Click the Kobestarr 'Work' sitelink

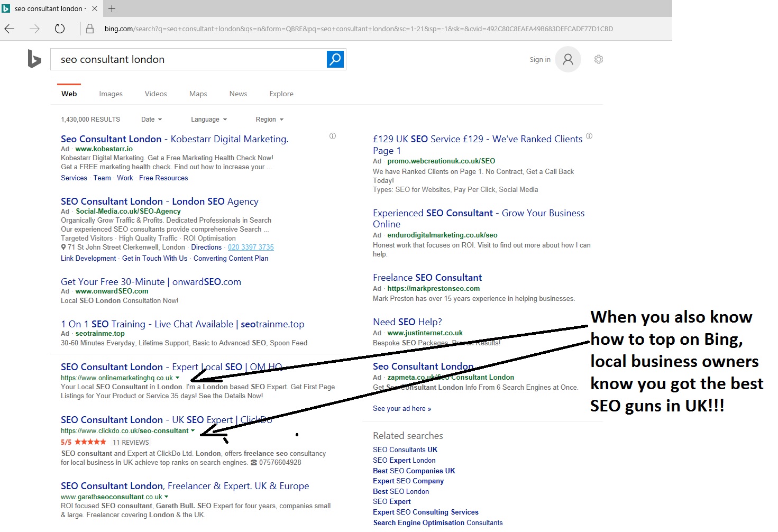point(125,178)
